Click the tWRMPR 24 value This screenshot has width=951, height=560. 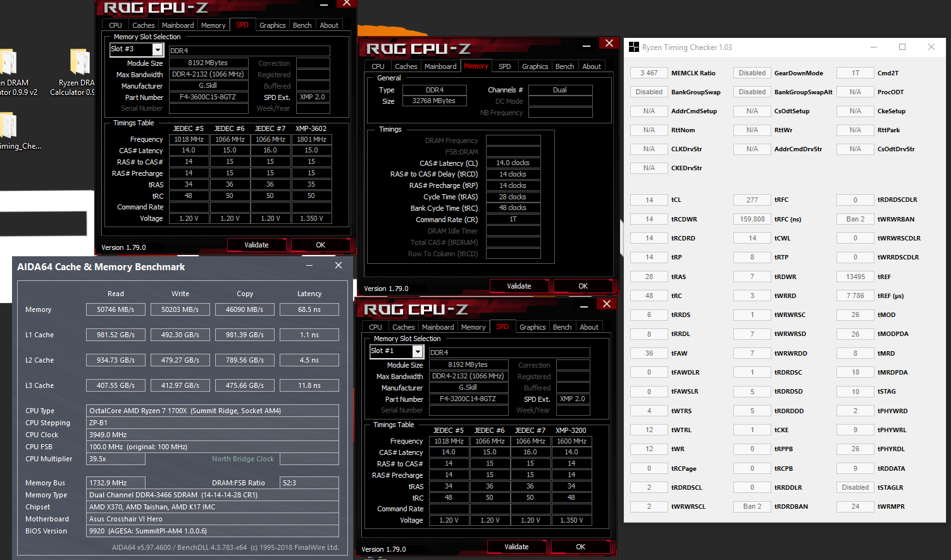click(x=855, y=506)
